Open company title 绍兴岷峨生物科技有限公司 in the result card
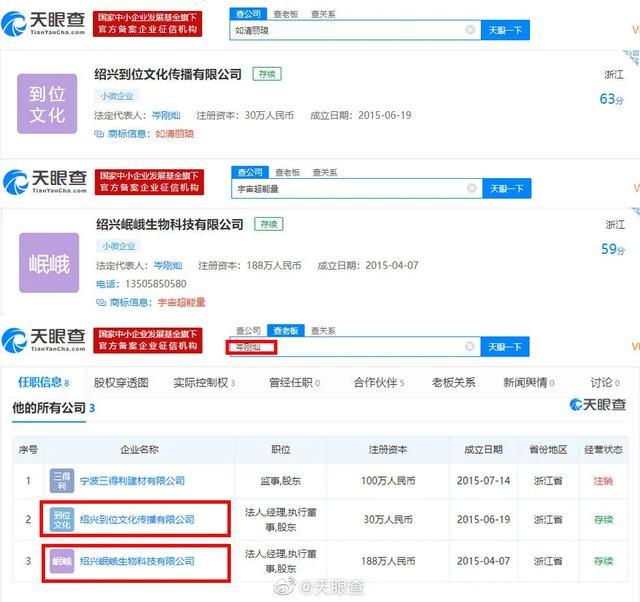 click(x=170, y=224)
